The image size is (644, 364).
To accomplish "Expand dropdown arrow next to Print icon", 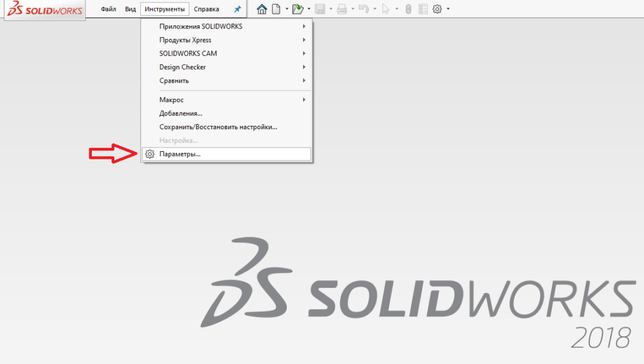I will click(353, 9).
